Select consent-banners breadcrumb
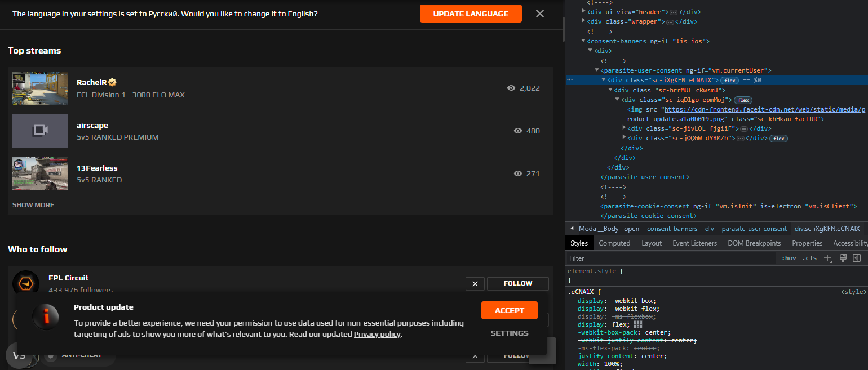Image resolution: width=868 pixels, height=370 pixels. pos(672,229)
